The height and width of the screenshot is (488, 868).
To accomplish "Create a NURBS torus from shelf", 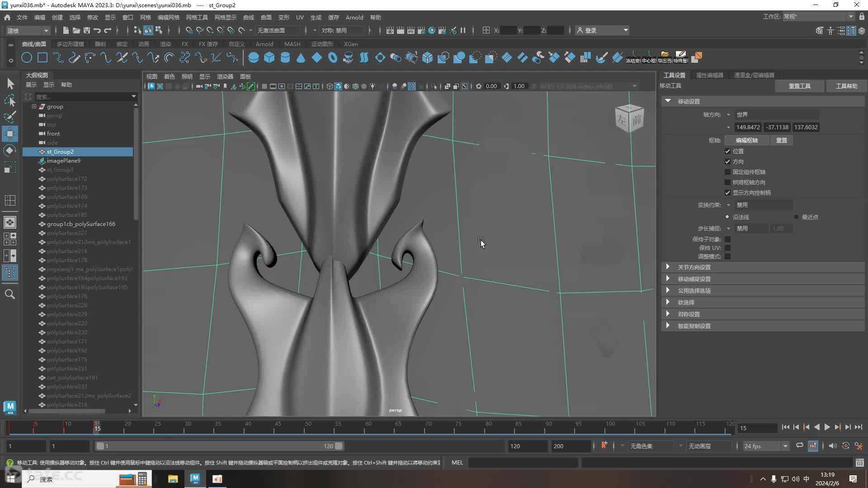I will 333,57.
